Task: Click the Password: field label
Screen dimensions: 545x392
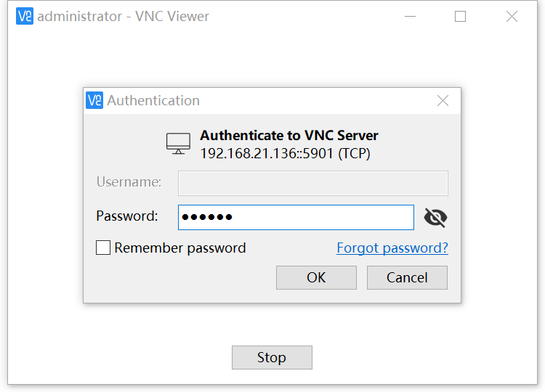Action: point(126,216)
